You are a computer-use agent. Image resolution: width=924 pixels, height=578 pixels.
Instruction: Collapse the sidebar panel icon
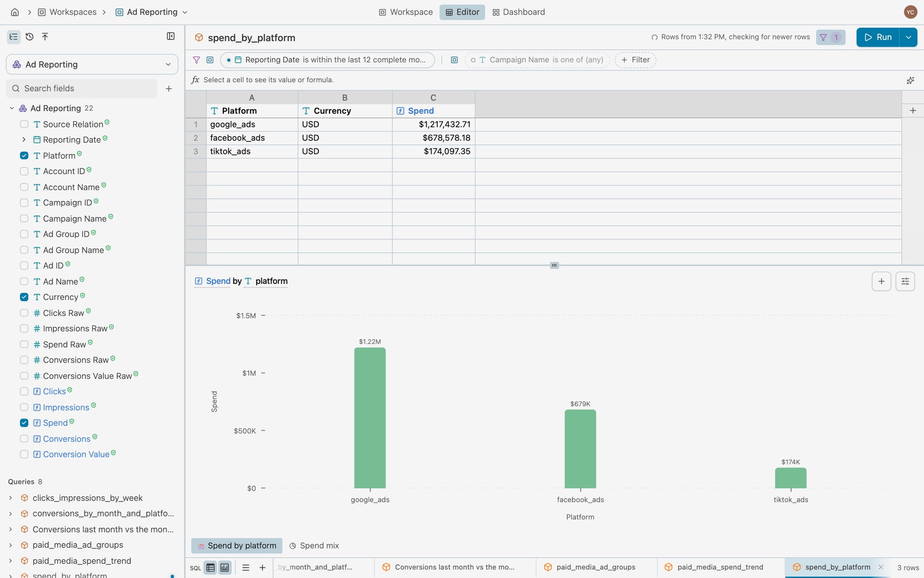pyautogui.click(x=171, y=36)
